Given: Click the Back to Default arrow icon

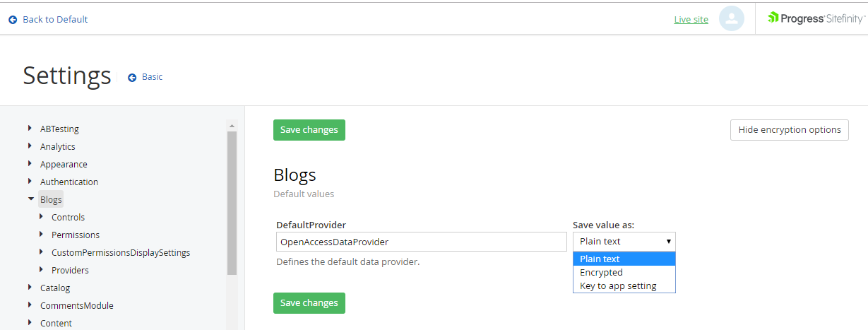Looking at the screenshot, I should coord(13,20).
